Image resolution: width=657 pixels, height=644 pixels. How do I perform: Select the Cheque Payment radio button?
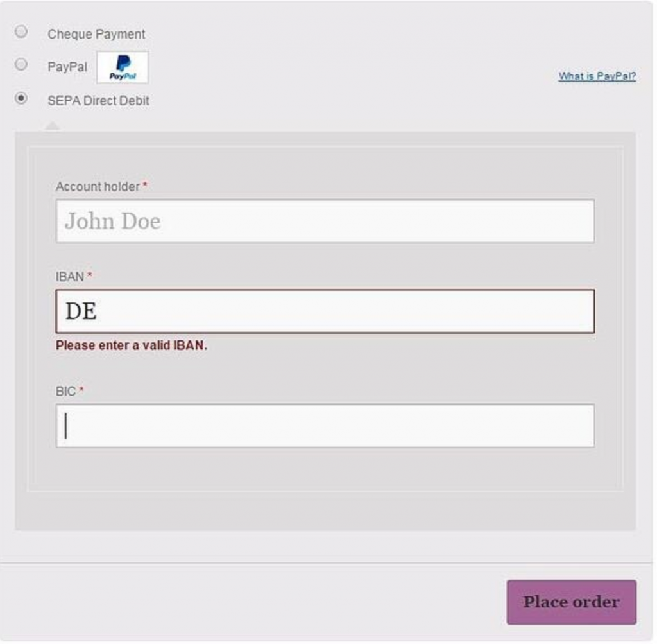tap(21, 31)
